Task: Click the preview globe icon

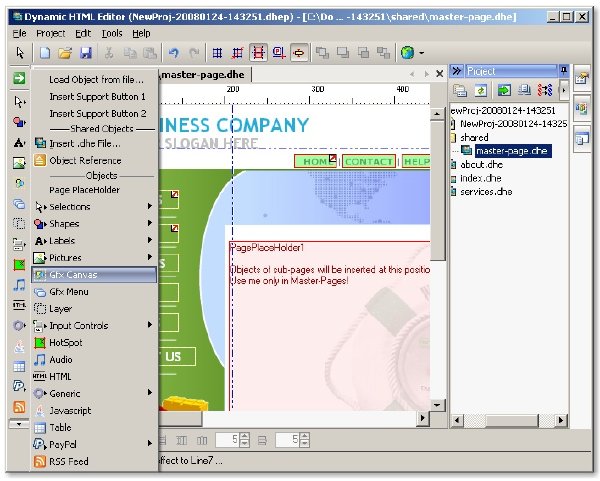Action: pos(407,52)
